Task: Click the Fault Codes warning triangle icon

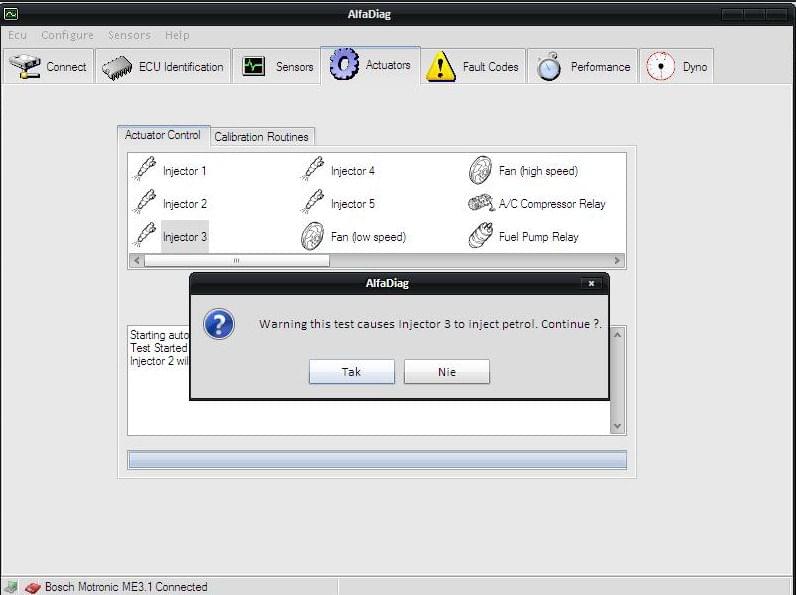Action: coord(440,67)
